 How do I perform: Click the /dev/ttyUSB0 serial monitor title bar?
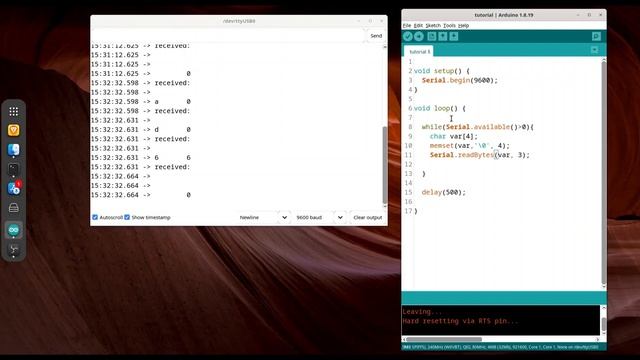pos(239,21)
